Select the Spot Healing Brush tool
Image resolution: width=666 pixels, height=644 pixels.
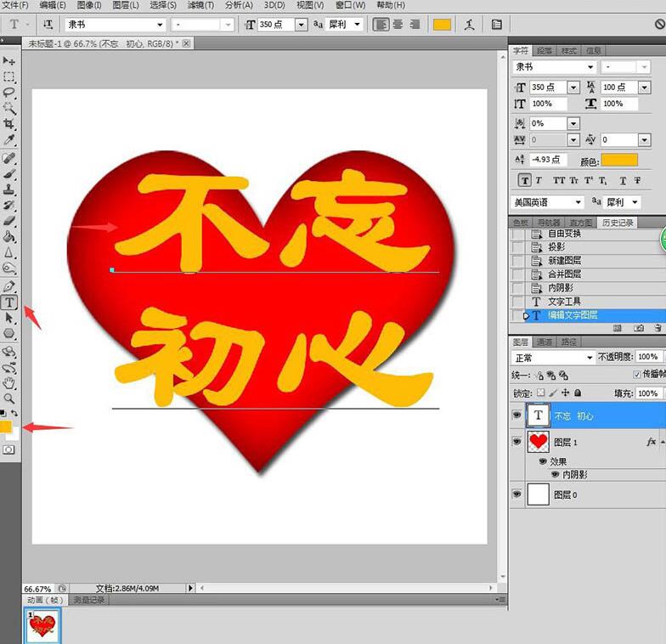pyautogui.click(x=8, y=158)
